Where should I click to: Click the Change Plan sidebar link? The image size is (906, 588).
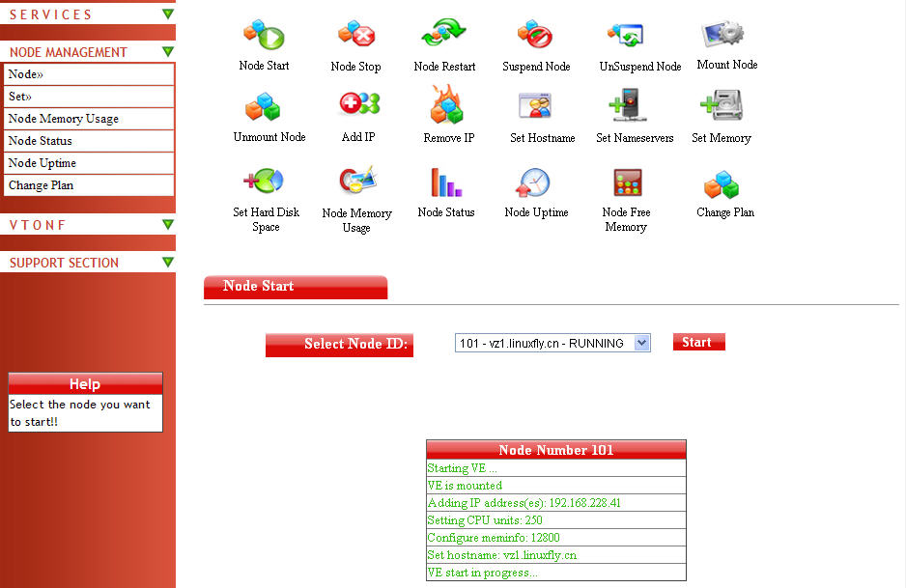pos(42,185)
